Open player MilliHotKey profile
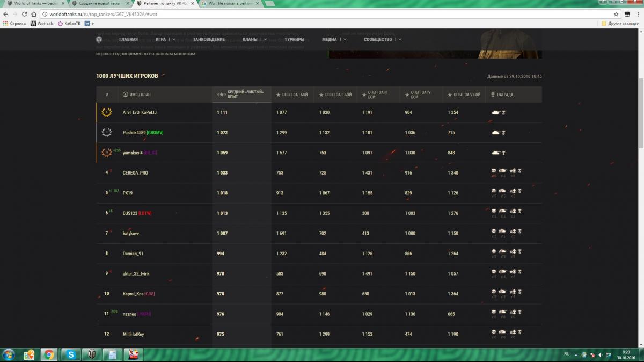The width and height of the screenshot is (644, 362). pyautogui.click(x=134, y=334)
